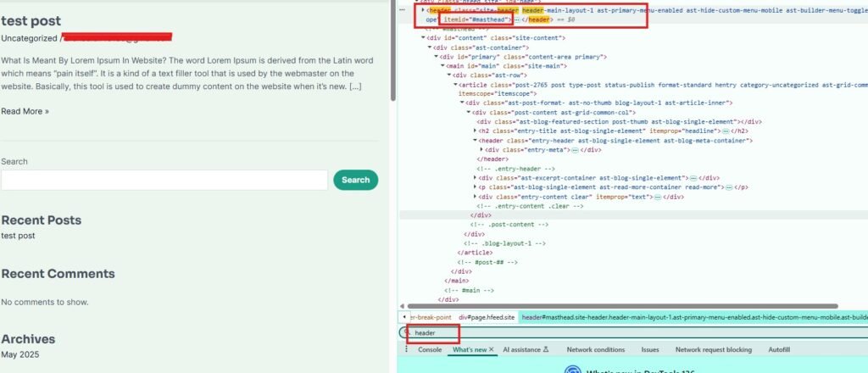This screenshot has width=868, height=373.
Task: Click the breadcrumb scroll-left arrow
Action: click(403, 317)
